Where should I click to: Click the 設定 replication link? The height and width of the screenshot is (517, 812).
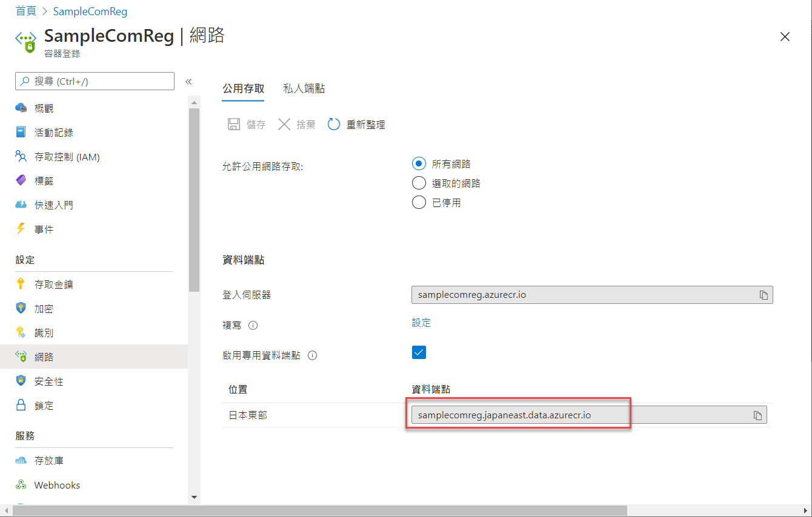(x=421, y=323)
